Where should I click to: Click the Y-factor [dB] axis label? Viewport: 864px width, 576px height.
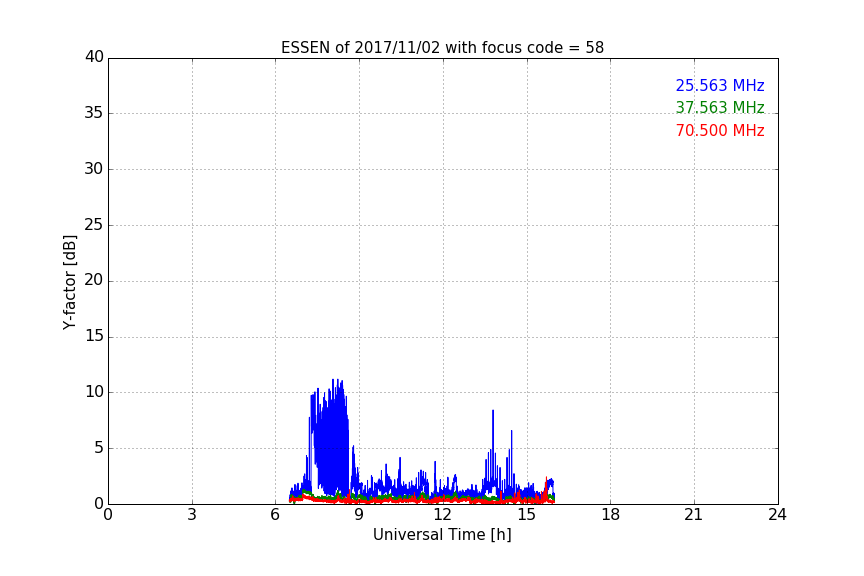(69, 282)
